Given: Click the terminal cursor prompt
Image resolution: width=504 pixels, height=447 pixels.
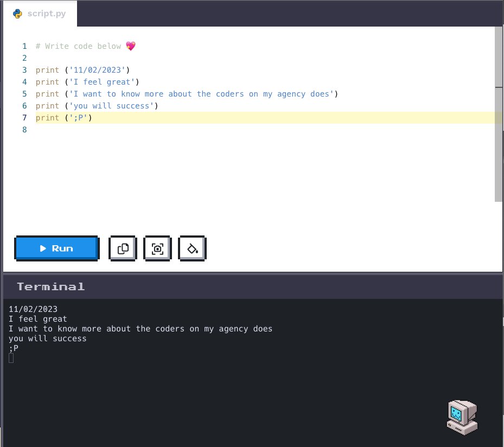Looking at the screenshot, I should tap(11, 358).
